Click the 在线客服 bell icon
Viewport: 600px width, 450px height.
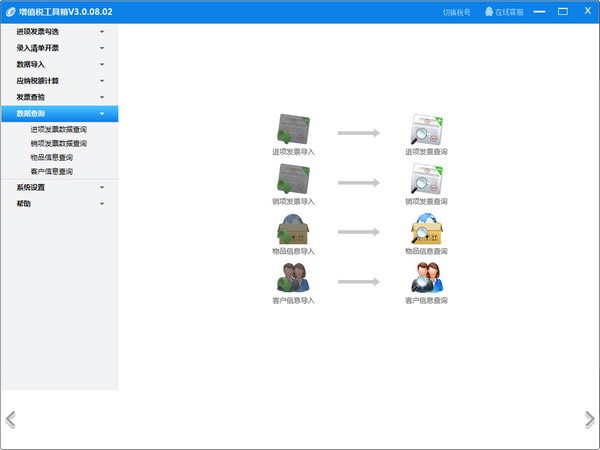click(489, 12)
